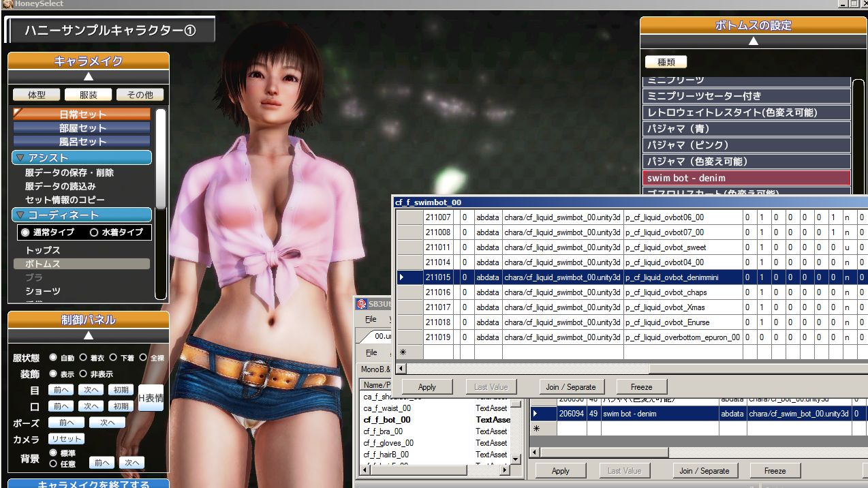This screenshot has width=868, height=488.
Task: Switch to the MonoB.& tab
Action: (375, 369)
